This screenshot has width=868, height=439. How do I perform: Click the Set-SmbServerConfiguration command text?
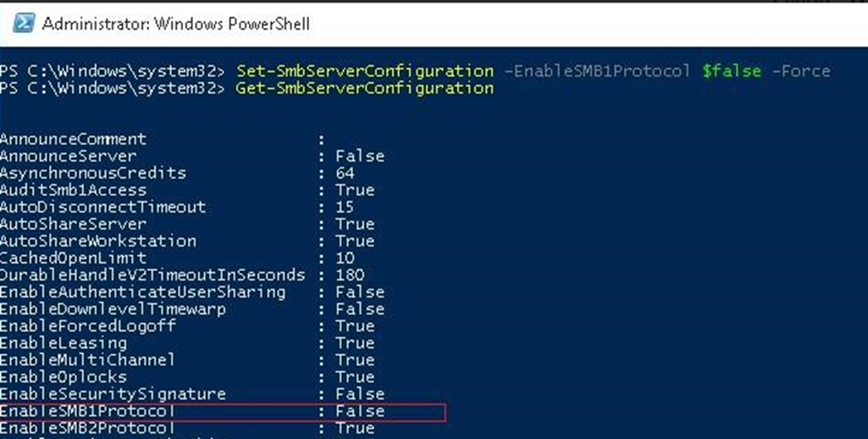click(x=365, y=71)
